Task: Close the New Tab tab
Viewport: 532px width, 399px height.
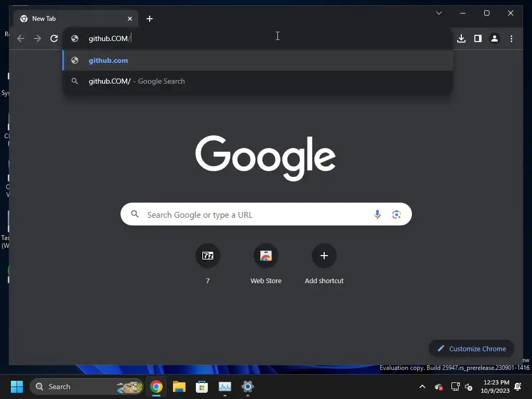Action: pos(129,19)
